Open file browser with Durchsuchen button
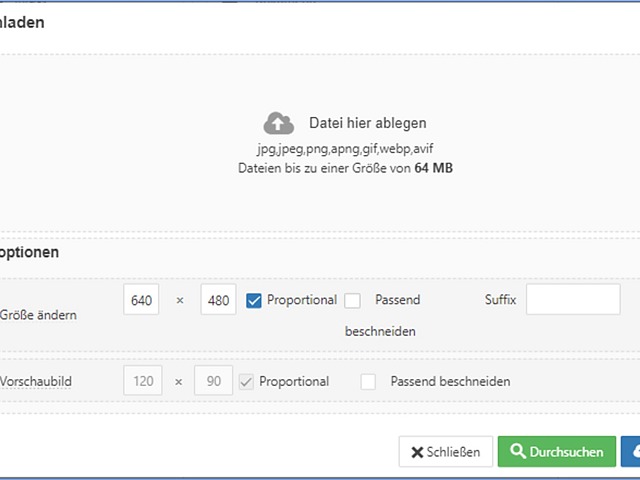Image resolution: width=640 pixels, height=480 pixels. (557, 452)
